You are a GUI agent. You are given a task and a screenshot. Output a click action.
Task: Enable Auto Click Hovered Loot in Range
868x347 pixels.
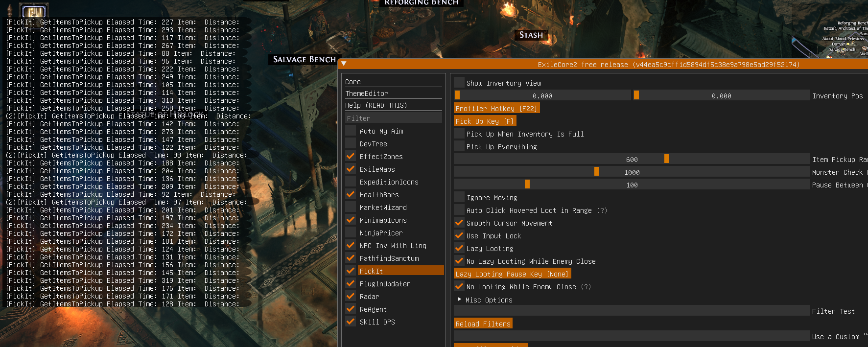tap(459, 210)
